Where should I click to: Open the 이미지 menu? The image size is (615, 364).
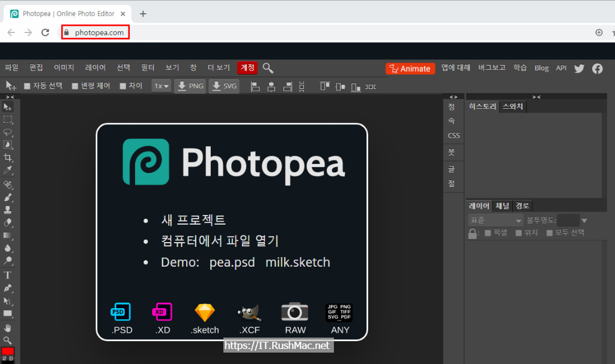[64, 67]
